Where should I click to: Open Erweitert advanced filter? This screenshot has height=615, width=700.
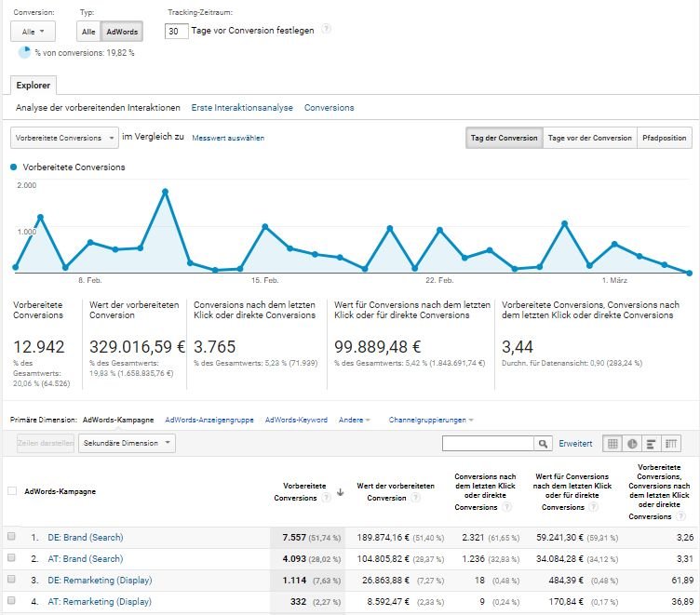(575, 444)
